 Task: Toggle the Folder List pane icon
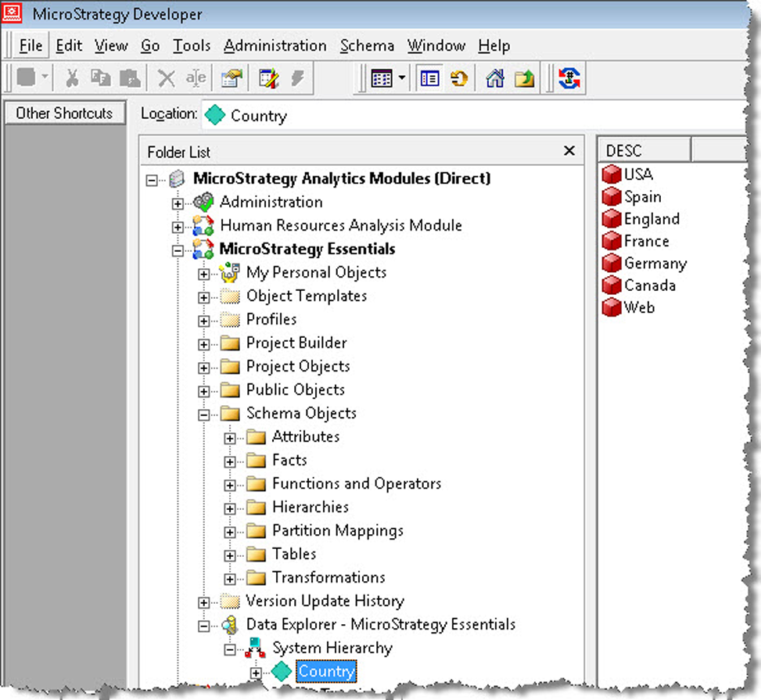429,77
